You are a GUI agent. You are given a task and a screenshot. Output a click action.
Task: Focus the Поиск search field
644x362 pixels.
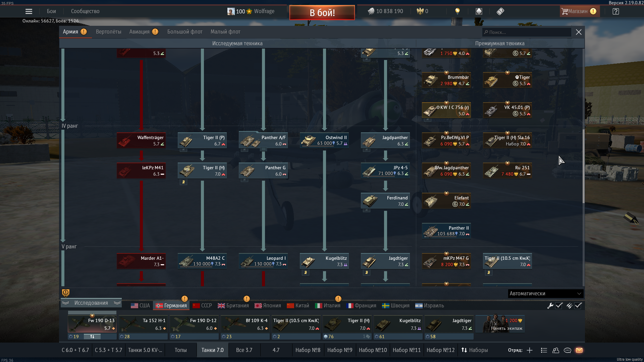pyautogui.click(x=527, y=32)
